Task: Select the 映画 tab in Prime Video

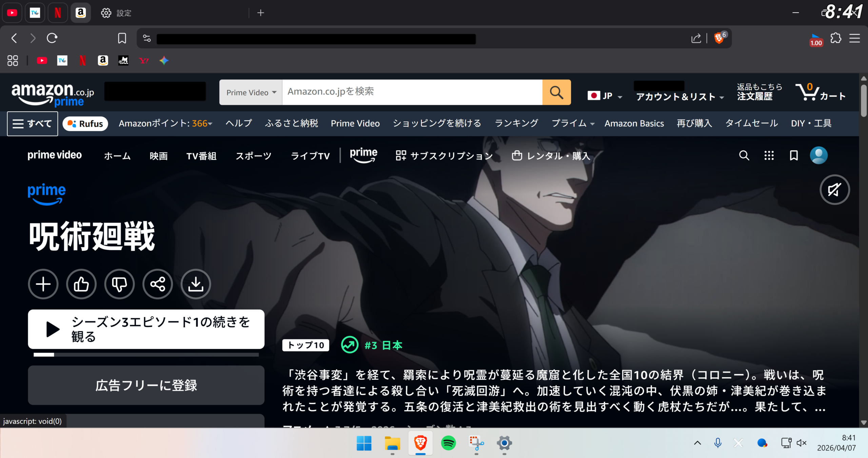Action: pos(159,156)
